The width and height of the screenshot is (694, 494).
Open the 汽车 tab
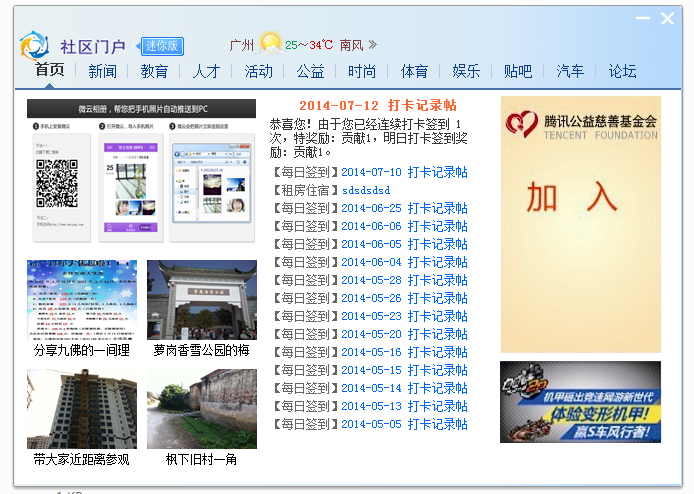point(570,71)
